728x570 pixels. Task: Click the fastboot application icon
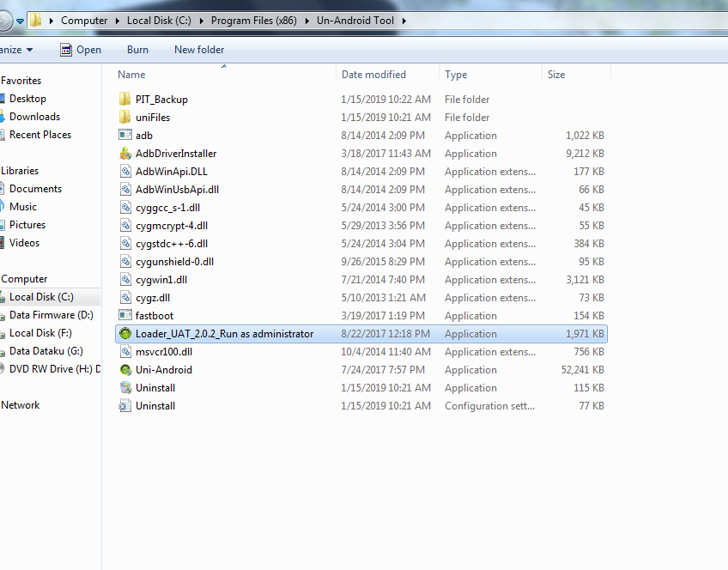(x=124, y=316)
